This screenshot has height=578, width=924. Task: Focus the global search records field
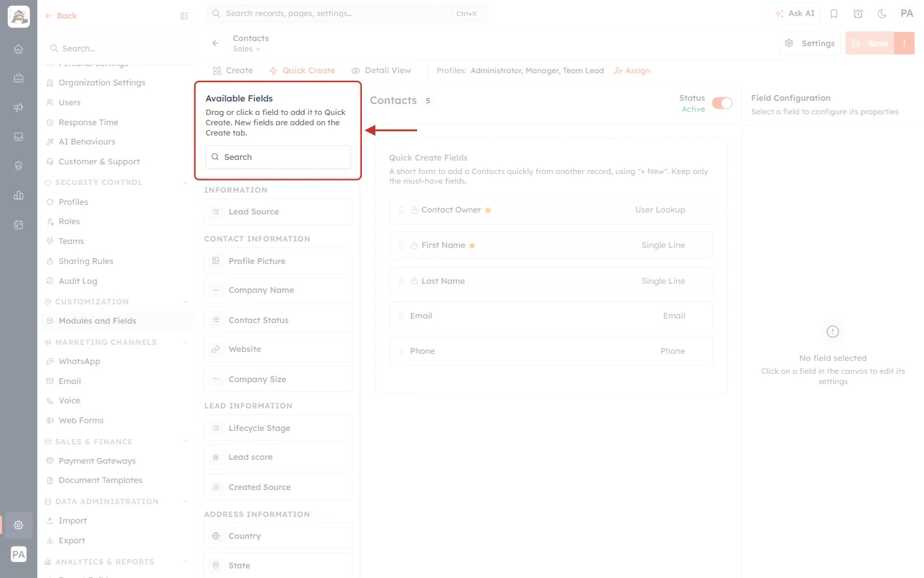pyautogui.click(x=346, y=13)
